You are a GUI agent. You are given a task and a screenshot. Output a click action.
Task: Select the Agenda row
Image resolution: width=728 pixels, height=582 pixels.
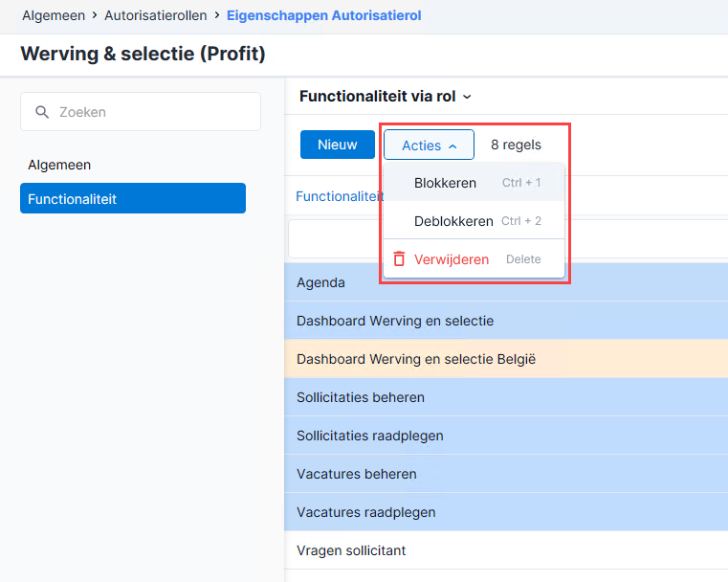(506, 282)
